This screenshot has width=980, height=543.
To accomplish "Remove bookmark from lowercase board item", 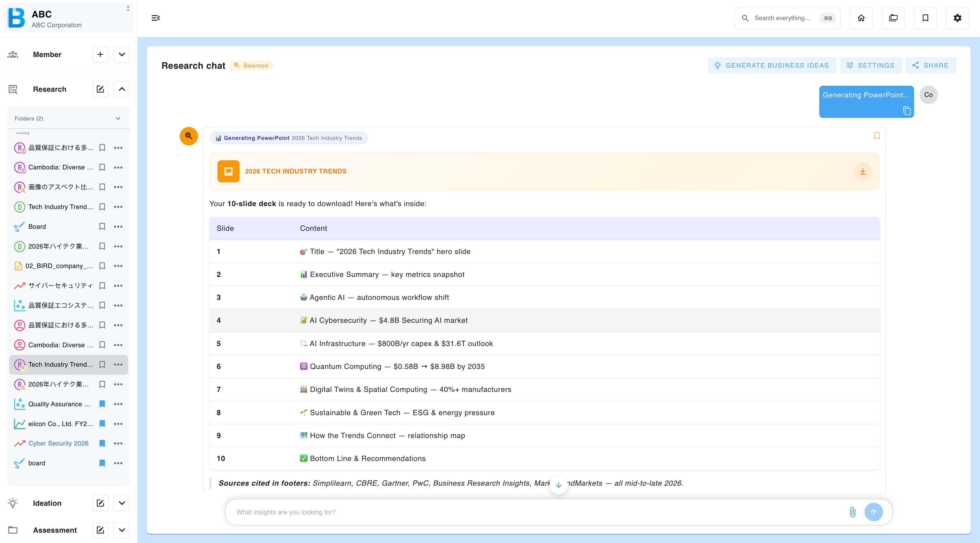I will 102,463.
